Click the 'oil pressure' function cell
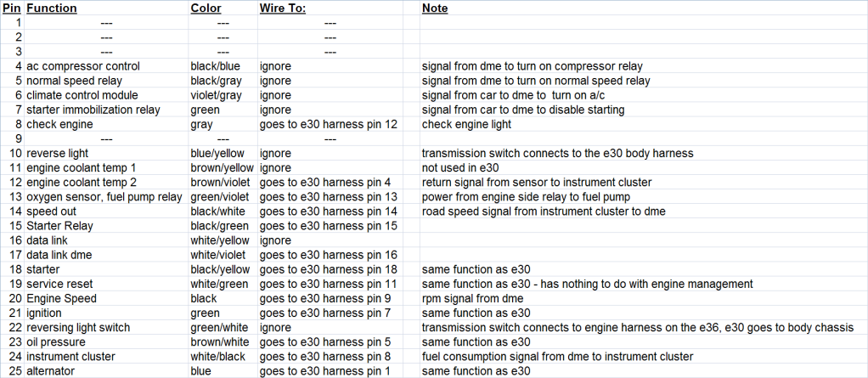Image resolution: width=868 pixels, height=378 pixels. [x=58, y=342]
